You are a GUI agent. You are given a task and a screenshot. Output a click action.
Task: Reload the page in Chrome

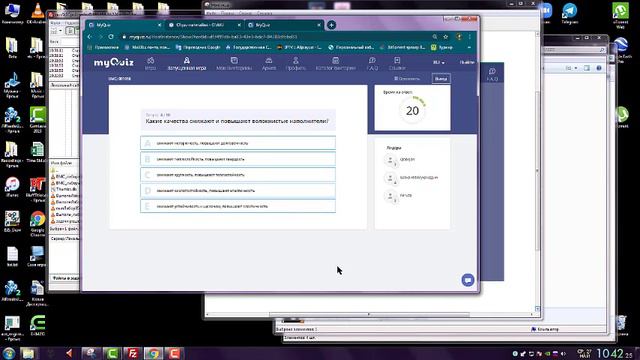(111, 37)
